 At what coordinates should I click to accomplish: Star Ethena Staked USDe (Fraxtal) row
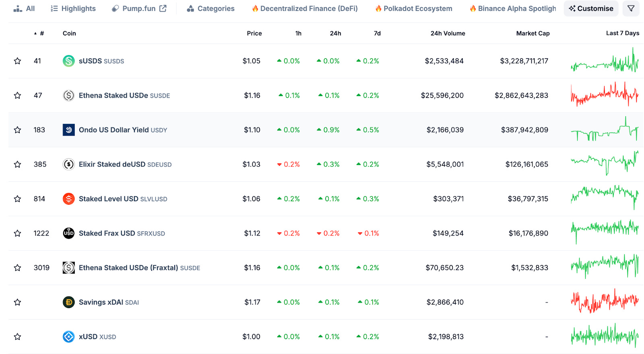pyautogui.click(x=17, y=268)
